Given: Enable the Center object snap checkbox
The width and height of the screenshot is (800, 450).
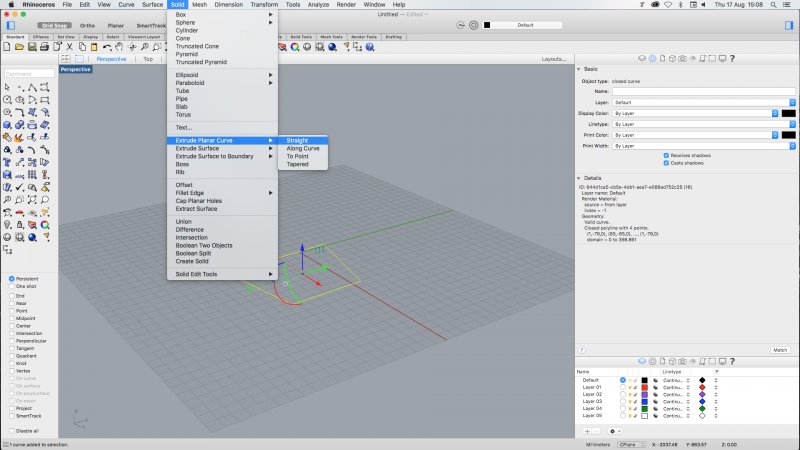Looking at the screenshot, I should (x=11, y=326).
